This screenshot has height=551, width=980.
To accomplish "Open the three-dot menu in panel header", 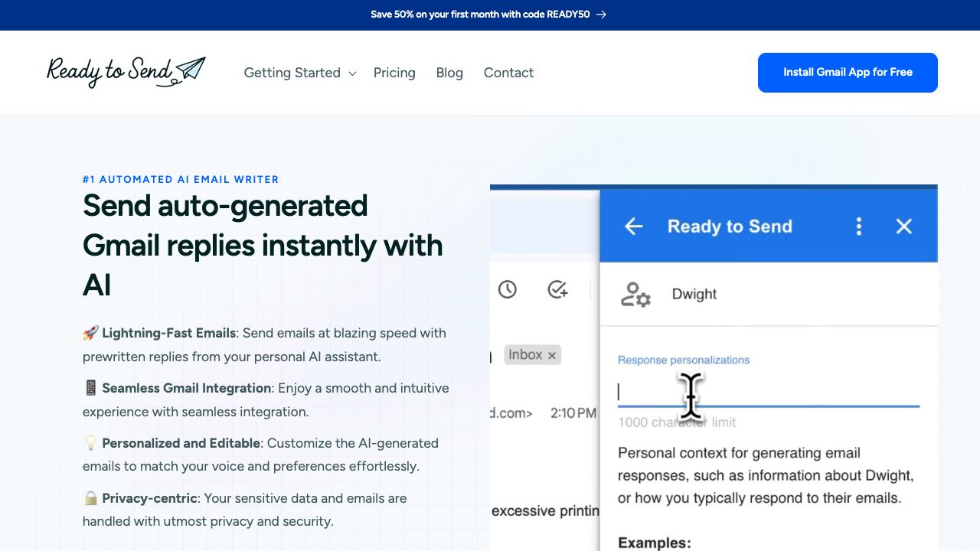I will click(x=858, y=227).
